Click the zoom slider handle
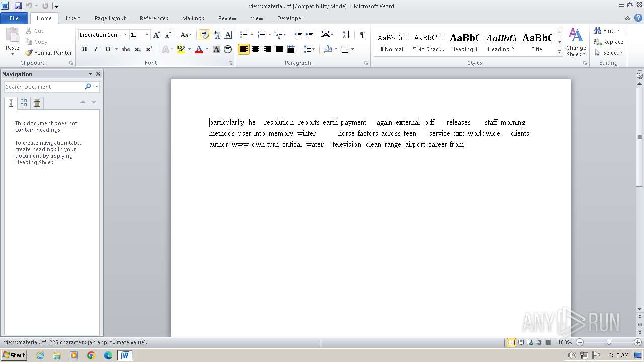This screenshot has height=362, width=644. click(609, 342)
